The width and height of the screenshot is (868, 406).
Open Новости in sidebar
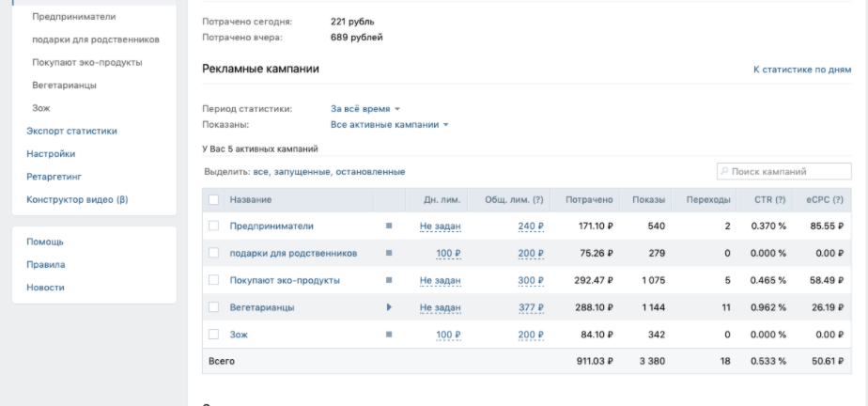tap(45, 288)
